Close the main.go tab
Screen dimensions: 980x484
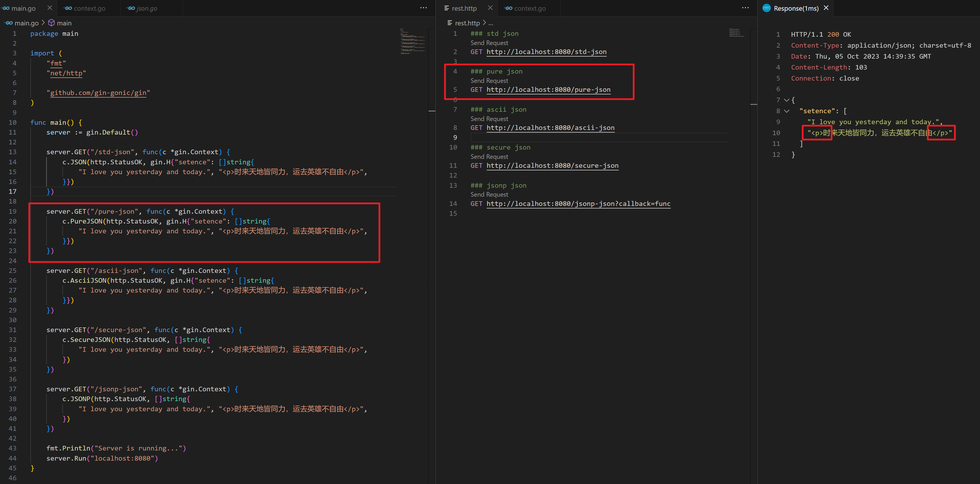pos(50,8)
